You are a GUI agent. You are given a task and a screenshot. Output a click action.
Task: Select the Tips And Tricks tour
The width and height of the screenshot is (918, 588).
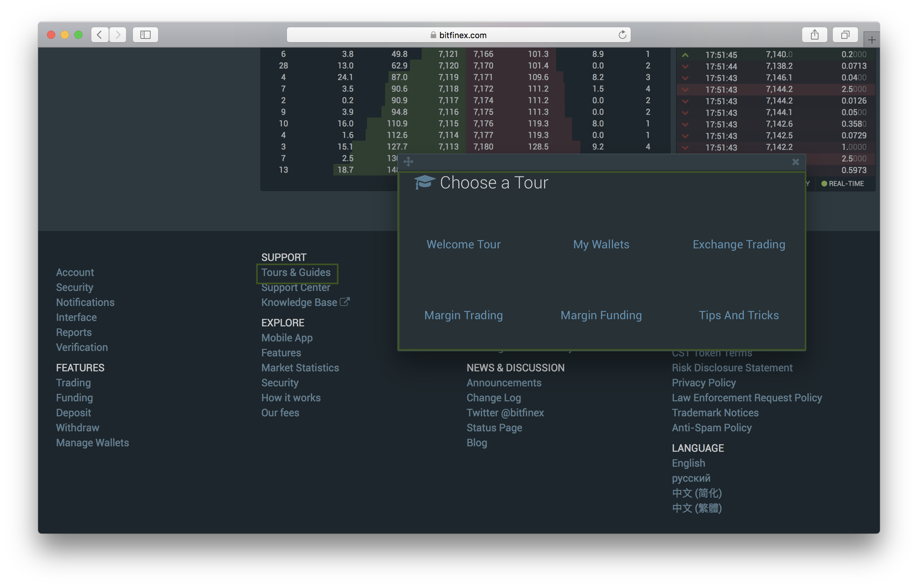click(x=738, y=314)
